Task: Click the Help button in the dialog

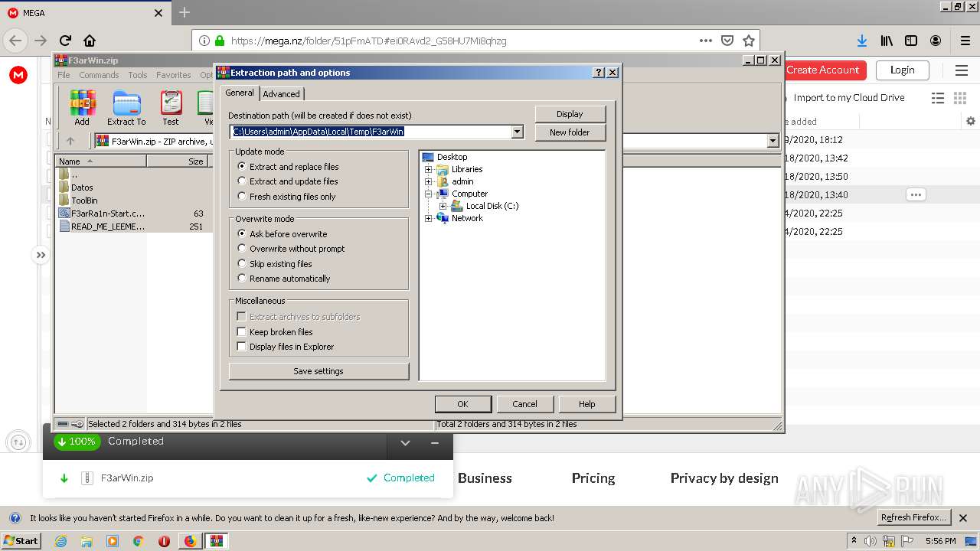Action: (587, 404)
